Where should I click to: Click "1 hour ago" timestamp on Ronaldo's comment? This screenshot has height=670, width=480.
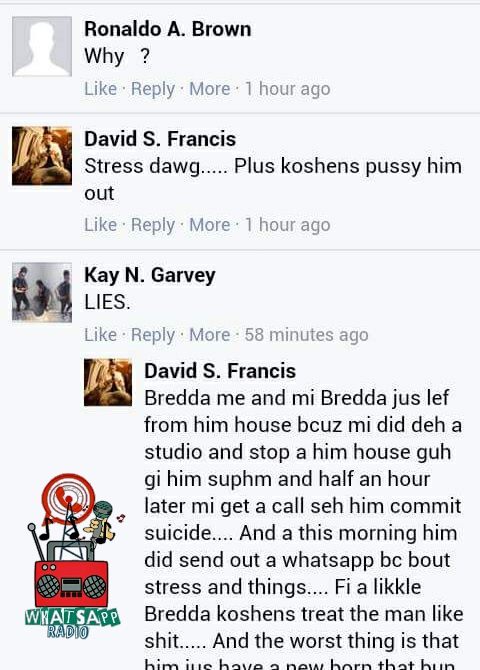tap(287, 89)
